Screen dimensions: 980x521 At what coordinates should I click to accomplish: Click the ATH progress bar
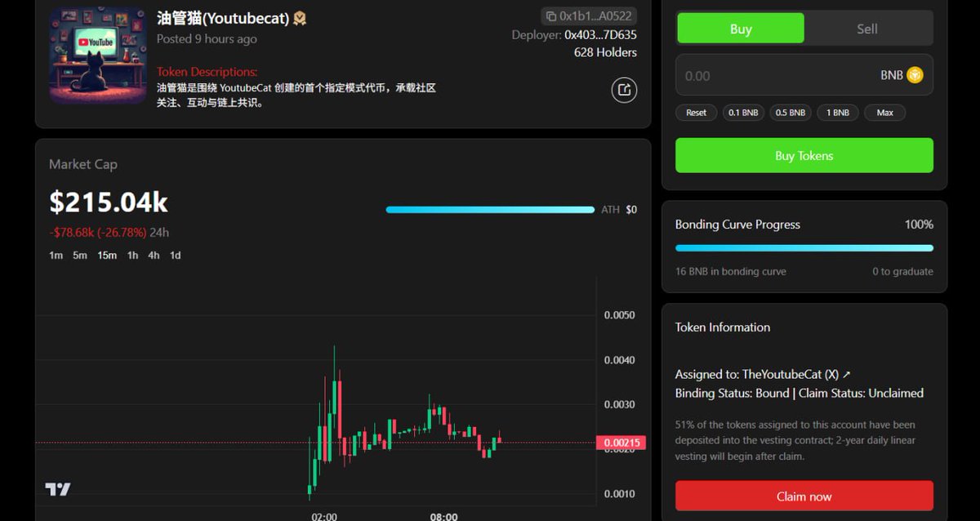(490, 210)
